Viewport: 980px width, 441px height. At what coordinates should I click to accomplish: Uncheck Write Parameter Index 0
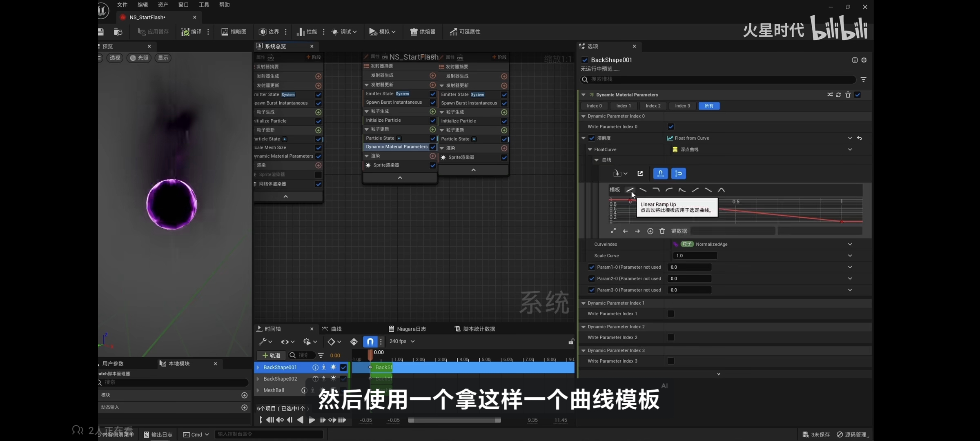point(670,127)
